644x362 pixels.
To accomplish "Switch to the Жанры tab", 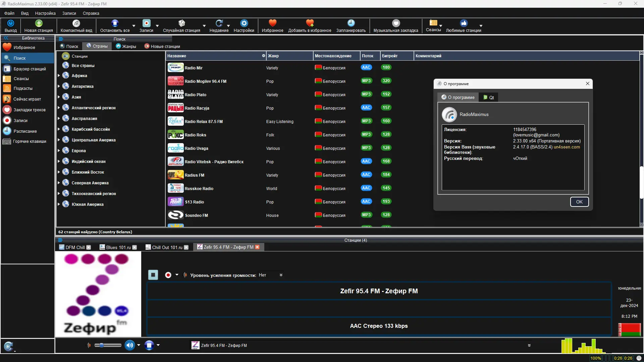I will coord(126,46).
